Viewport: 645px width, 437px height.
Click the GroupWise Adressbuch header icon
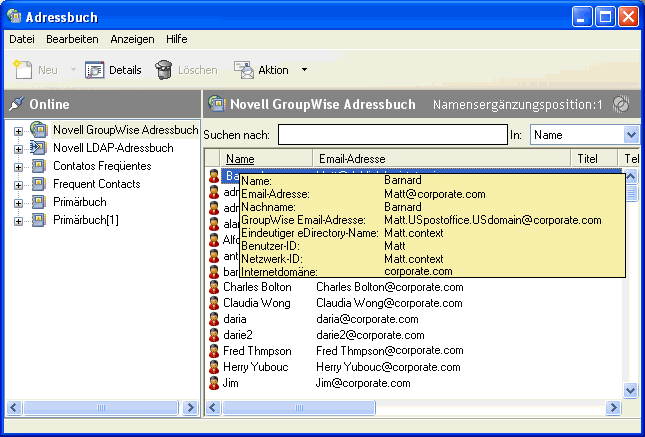point(216,104)
